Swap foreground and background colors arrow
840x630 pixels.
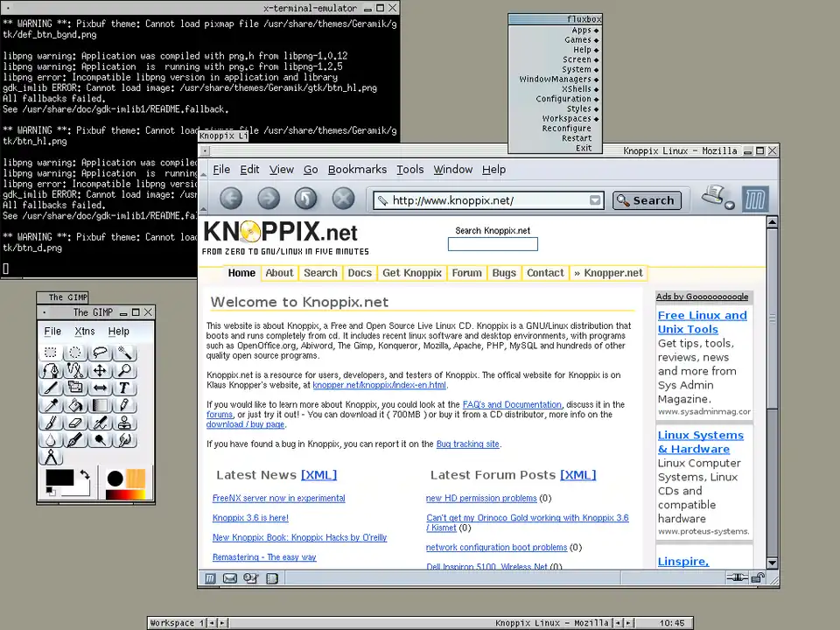pos(85,475)
